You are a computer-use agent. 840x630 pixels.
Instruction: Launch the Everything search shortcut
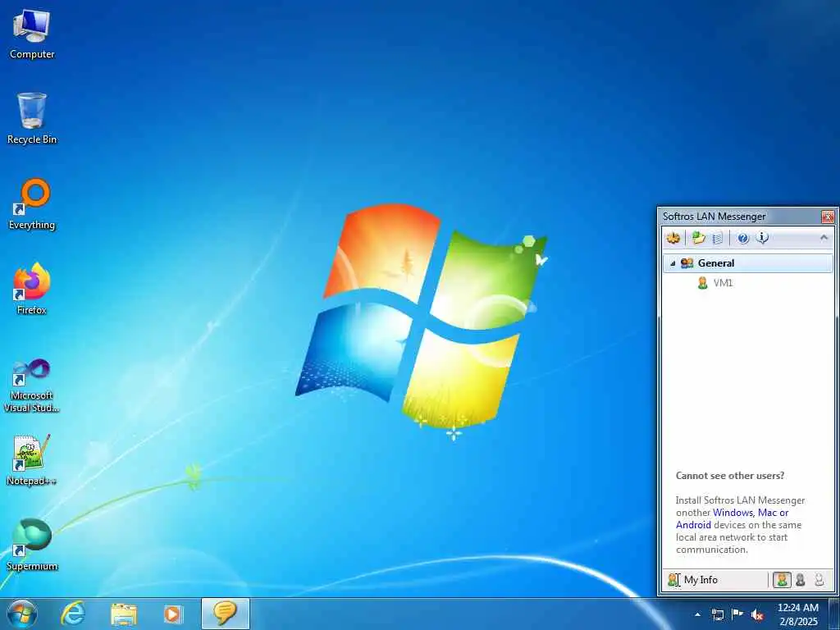32,204
